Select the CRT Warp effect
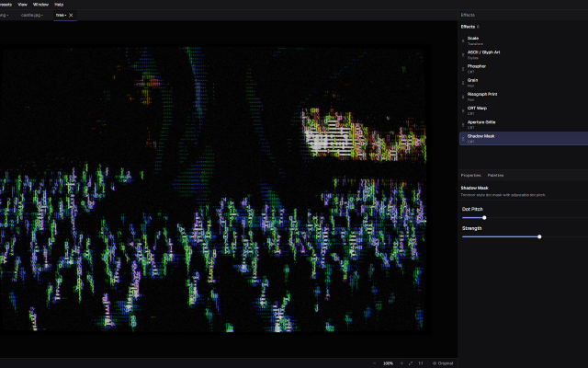The width and height of the screenshot is (588, 368). [x=524, y=110]
